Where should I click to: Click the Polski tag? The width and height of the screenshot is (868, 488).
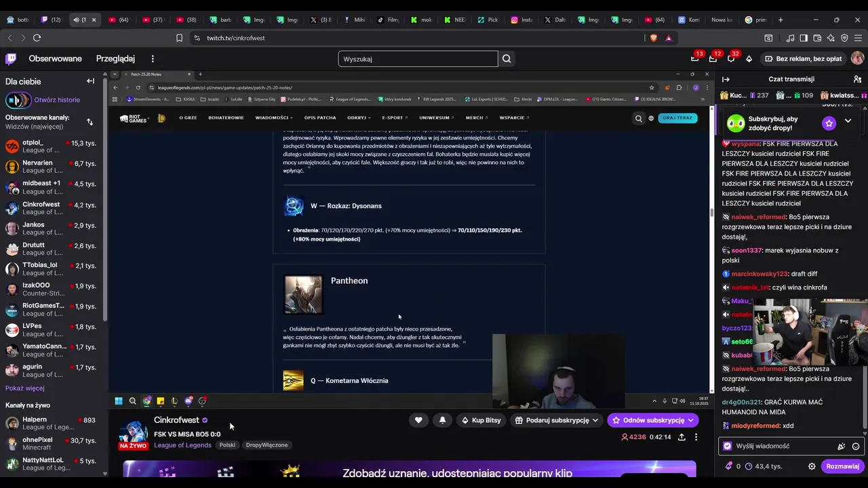pos(227,445)
